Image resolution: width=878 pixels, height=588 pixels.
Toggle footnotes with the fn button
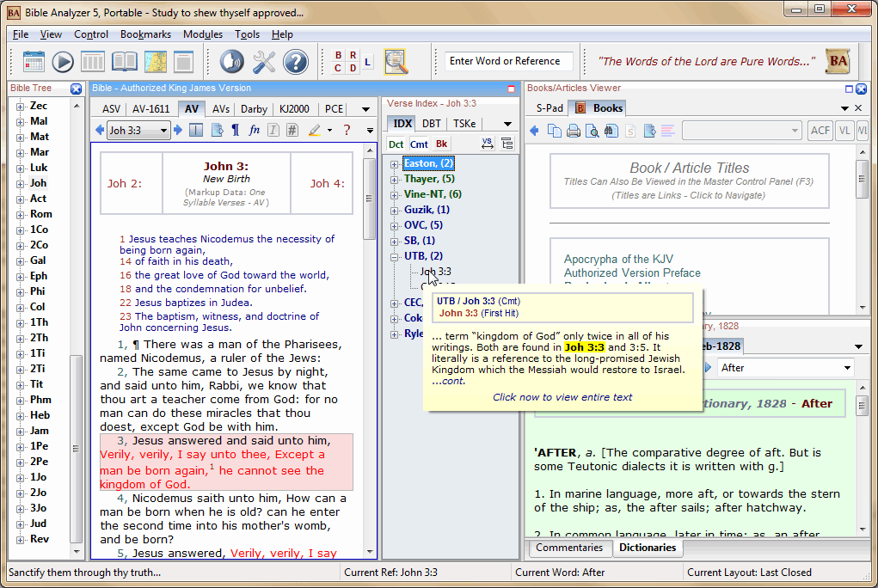(x=255, y=131)
